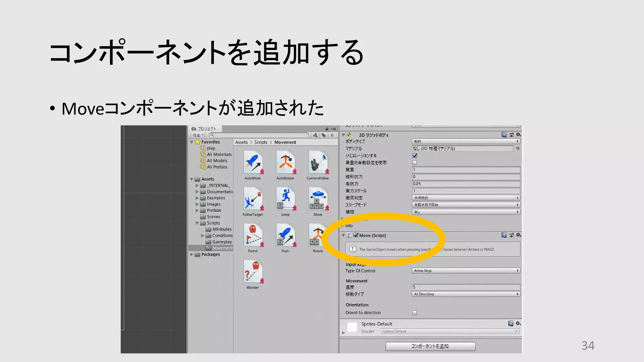The width and height of the screenshot is (644, 362).
Task: Enable the Orient to direction checkbox
Action: [415, 313]
